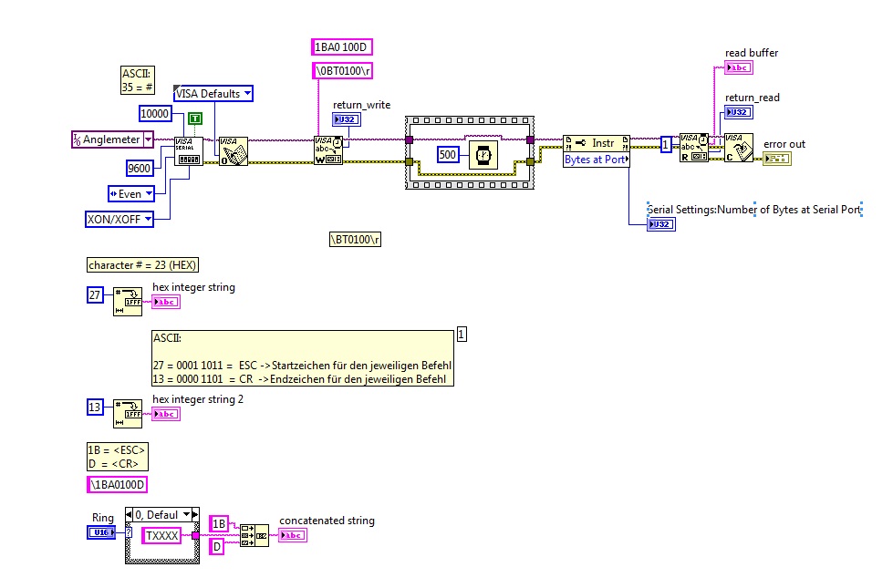The width and height of the screenshot is (893, 588).
Task: Select the numeric constant 27
Action: pos(95,294)
